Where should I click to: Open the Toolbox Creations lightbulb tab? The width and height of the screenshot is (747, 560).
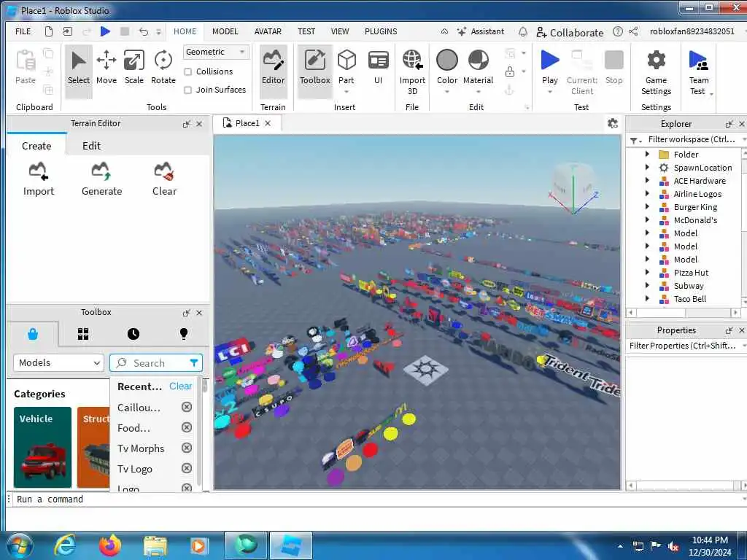pos(184,334)
